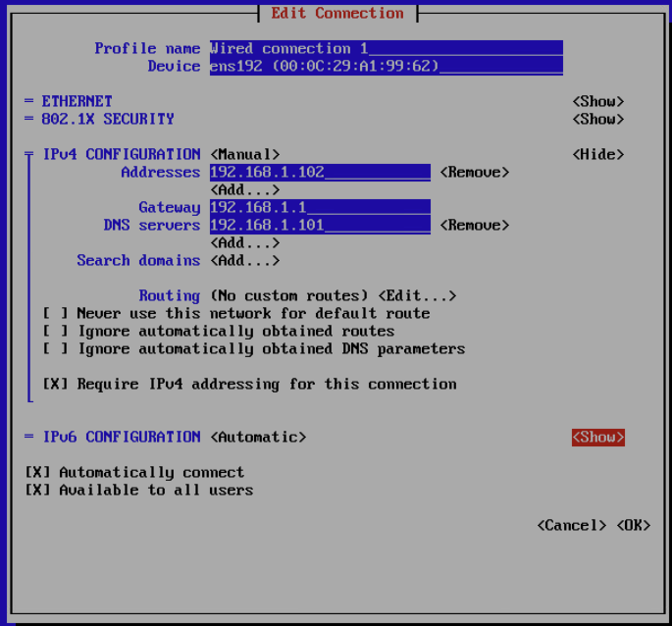Click the 802.1X SECURITY heading
Screen dimensions: 672x626
coord(108,119)
